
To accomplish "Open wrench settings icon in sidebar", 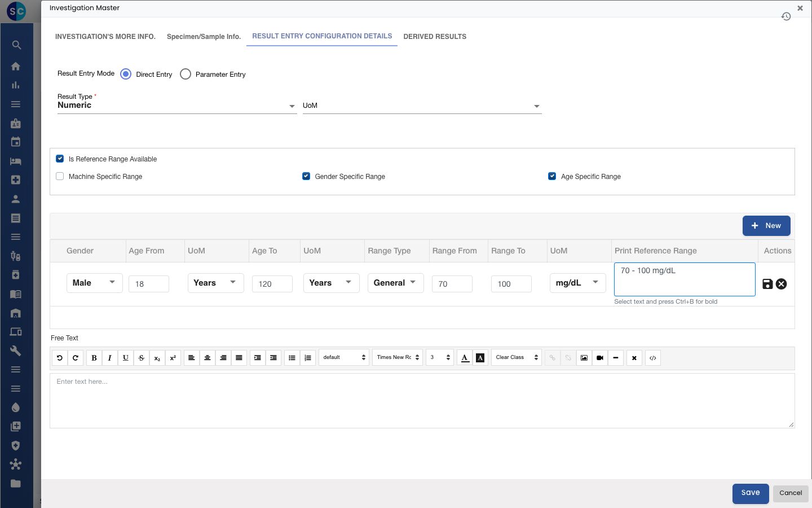I will [x=16, y=351].
